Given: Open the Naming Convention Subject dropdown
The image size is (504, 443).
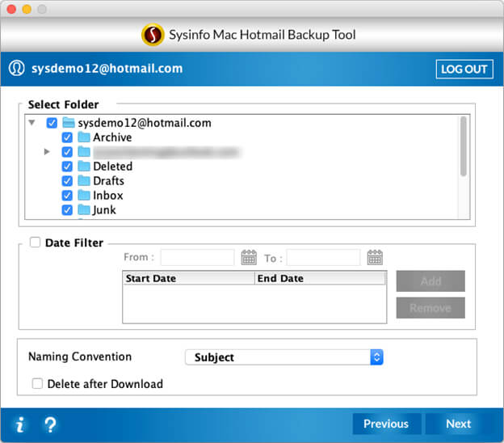Looking at the screenshot, I should pyautogui.click(x=283, y=357).
